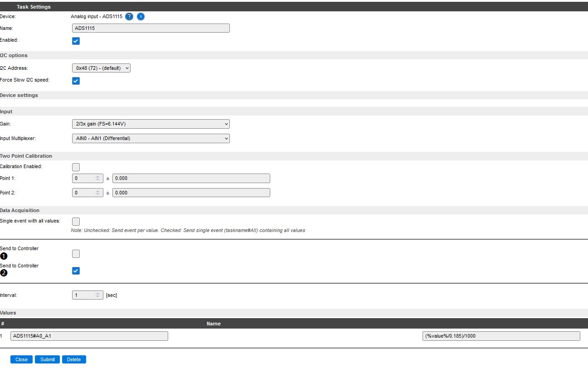588x368 pixels.
Task: Open the ADS1115 info icon
Action: click(141, 17)
